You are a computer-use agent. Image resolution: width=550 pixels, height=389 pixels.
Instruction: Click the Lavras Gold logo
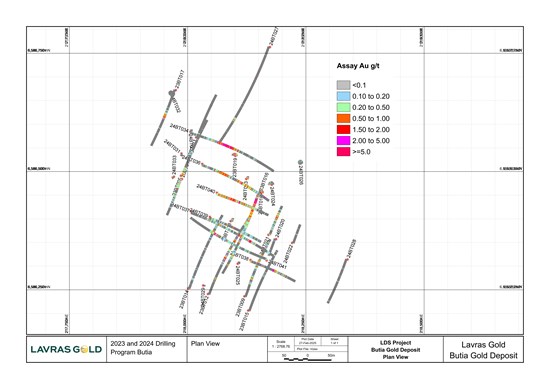[66, 349]
